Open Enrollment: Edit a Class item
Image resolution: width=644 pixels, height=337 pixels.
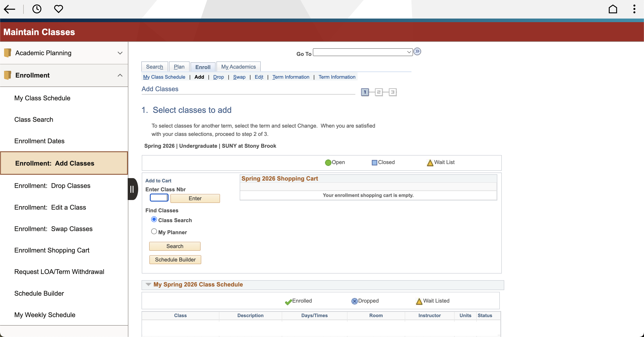[50, 208]
